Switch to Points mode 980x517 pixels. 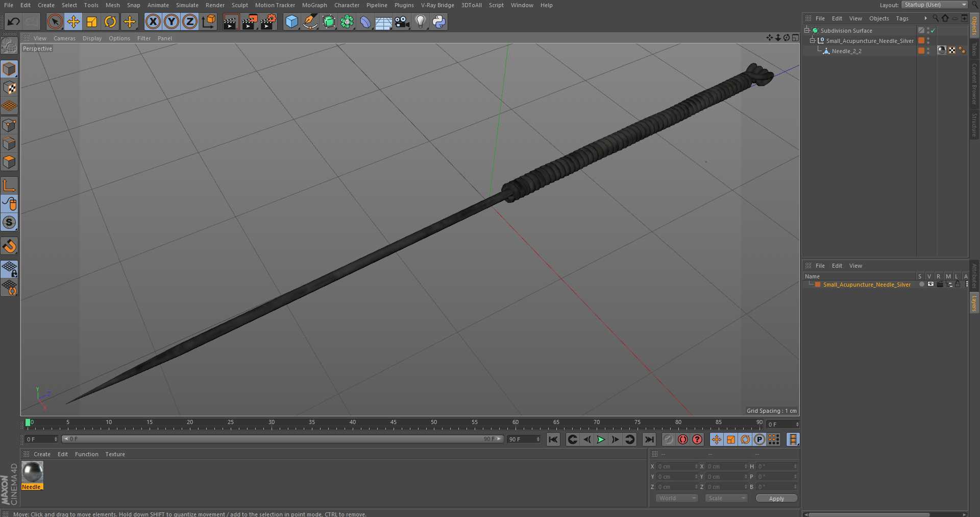pyautogui.click(x=9, y=125)
